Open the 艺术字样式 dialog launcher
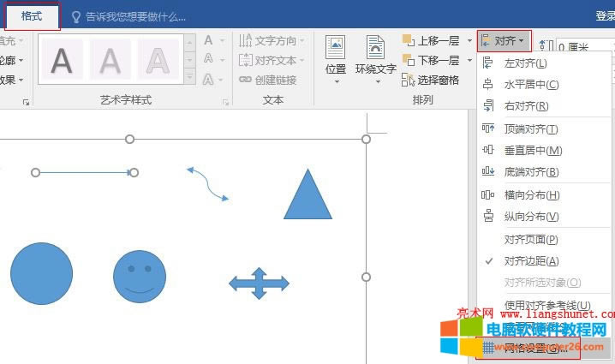This screenshot has width=615, height=364. point(225,103)
